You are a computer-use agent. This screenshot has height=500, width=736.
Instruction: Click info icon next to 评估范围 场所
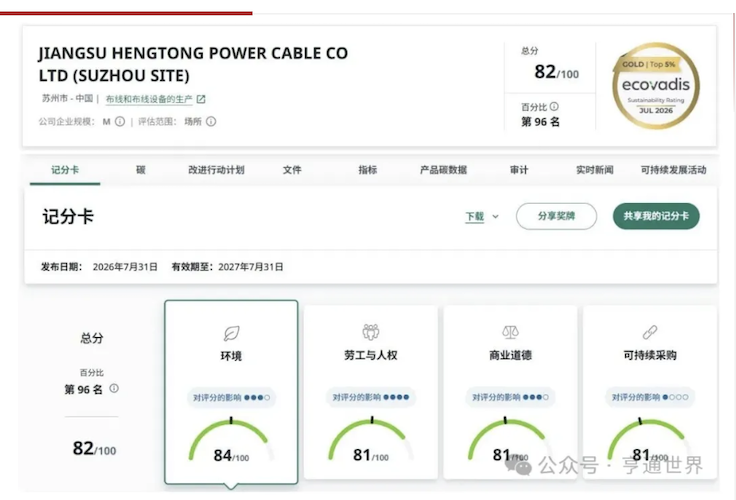click(x=211, y=122)
